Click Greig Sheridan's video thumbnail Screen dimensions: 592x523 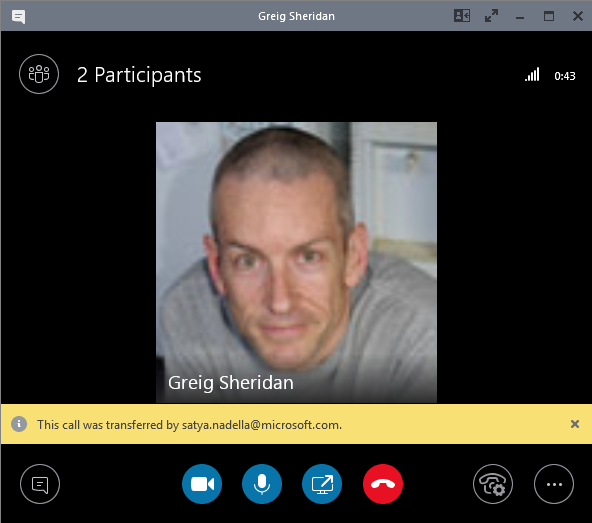tap(296, 262)
